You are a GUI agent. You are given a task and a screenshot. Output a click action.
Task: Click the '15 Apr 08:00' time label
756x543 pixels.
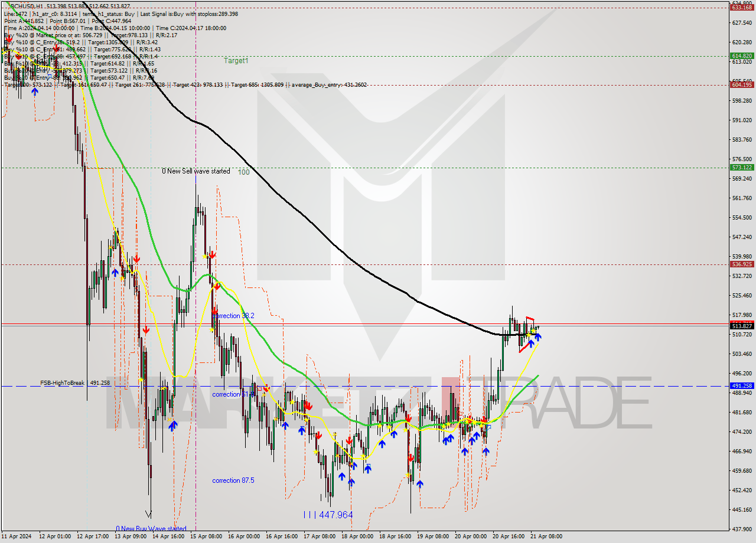tap(206, 537)
